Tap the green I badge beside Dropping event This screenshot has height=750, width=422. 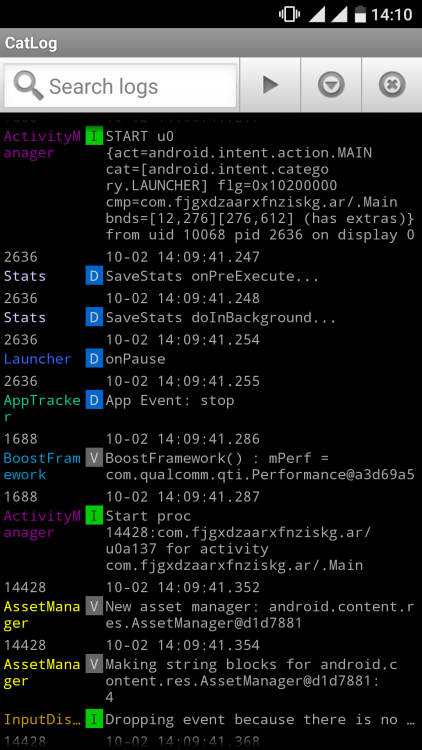(x=94, y=719)
